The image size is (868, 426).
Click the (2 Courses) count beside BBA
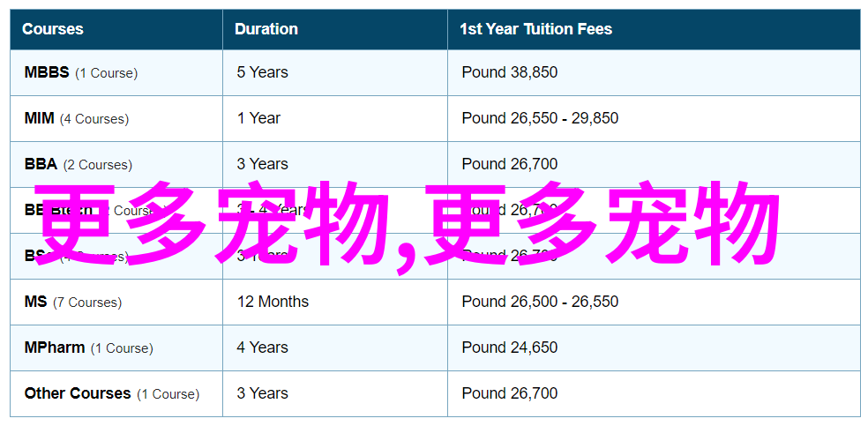pyautogui.click(x=98, y=165)
